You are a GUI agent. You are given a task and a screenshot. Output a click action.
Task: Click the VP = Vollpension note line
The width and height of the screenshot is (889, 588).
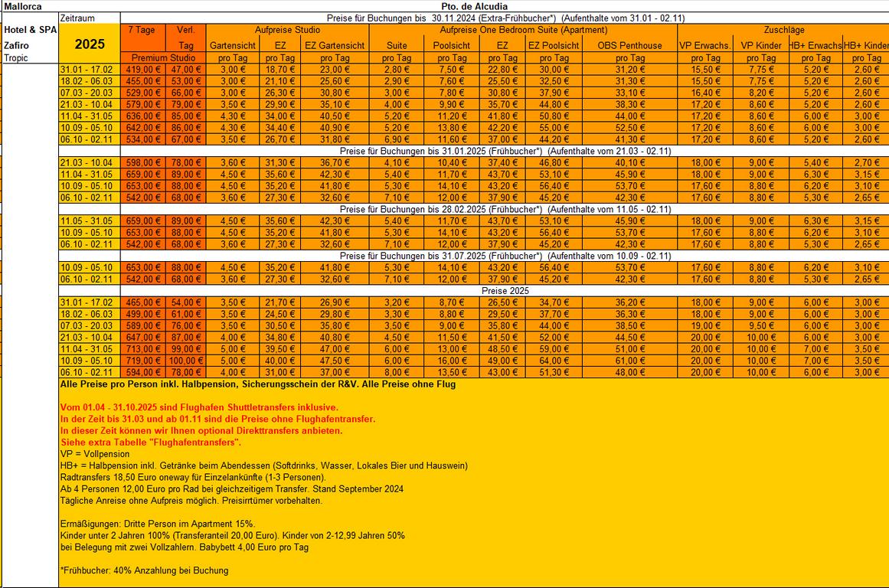pyautogui.click(x=94, y=454)
